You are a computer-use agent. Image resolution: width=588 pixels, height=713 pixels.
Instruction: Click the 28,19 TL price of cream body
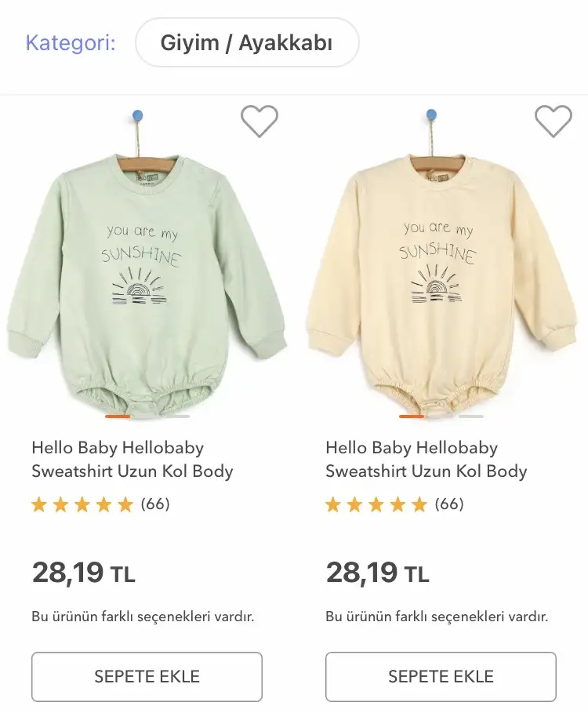pyautogui.click(x=378, y=572)
